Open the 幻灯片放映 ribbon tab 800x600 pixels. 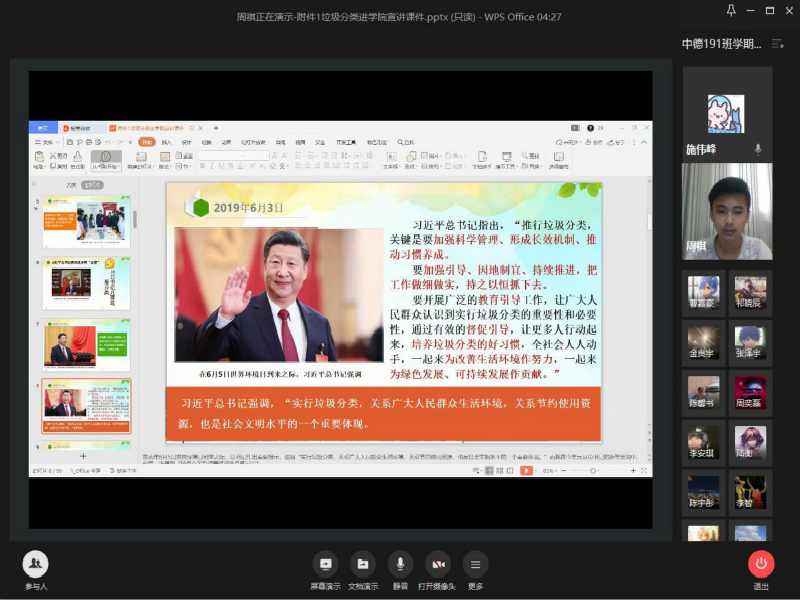[x=253, y=142]
